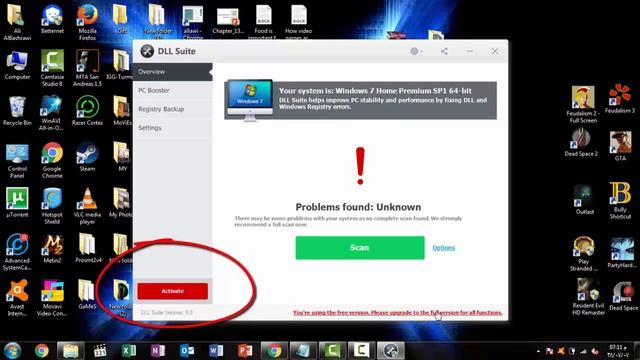Image resolution: width=640 pixels, height=360 pixels.
Task: Open DLL Suite gear settings dropdown
Action: [416, 51]
